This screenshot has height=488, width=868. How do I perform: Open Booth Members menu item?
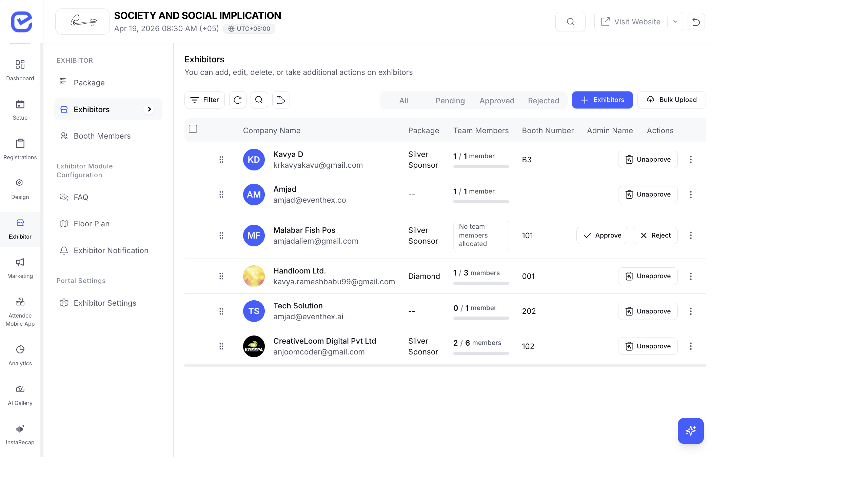pos(108,136)
